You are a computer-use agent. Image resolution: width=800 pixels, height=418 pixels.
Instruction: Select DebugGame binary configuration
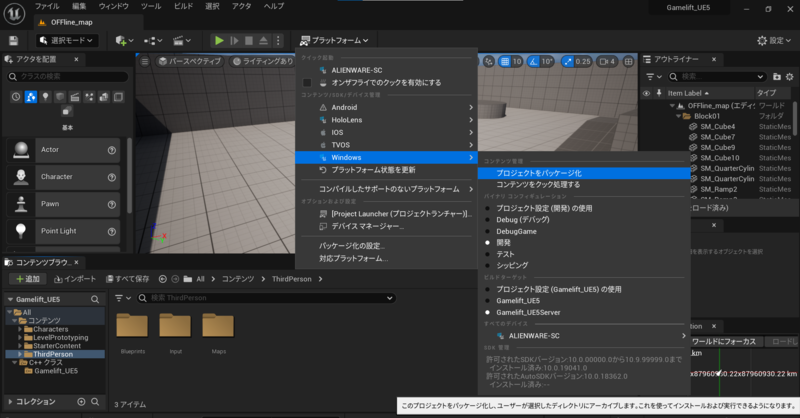(x=516, y=231)
